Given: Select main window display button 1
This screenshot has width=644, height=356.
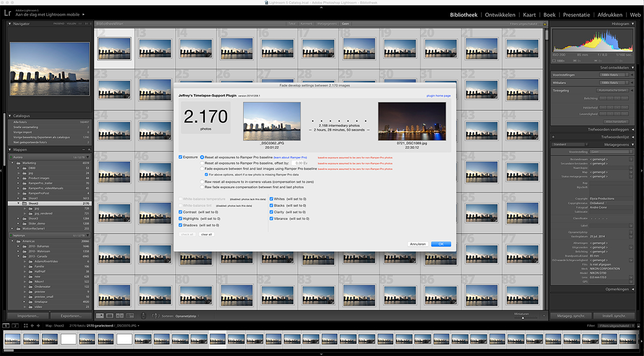Looking at the screenshot, I should [6, 326].
